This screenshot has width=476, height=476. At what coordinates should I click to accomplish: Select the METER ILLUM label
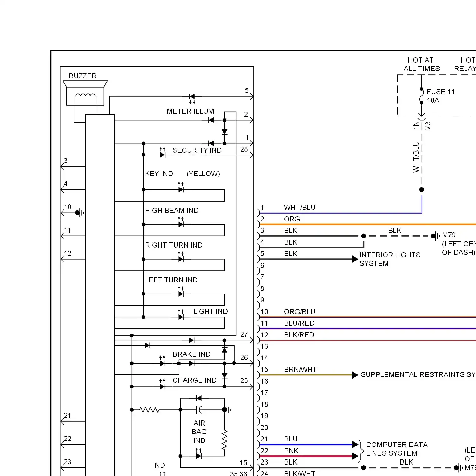[x=190, y=111]
